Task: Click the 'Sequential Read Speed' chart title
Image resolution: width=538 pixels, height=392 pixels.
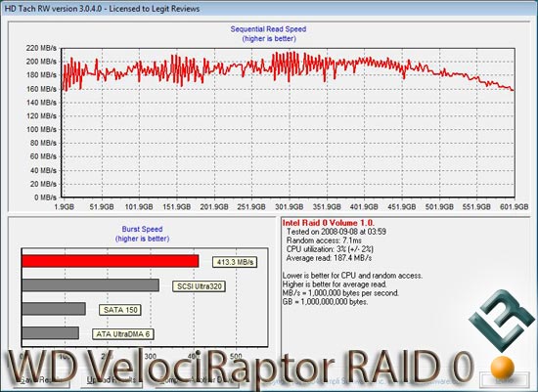Action: [x=268, y=29]
